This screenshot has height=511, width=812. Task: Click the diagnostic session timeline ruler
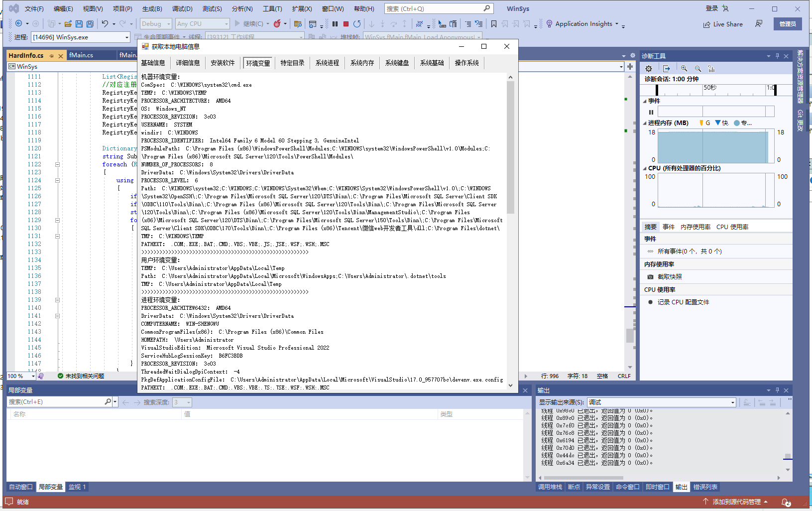pos(716,90)
